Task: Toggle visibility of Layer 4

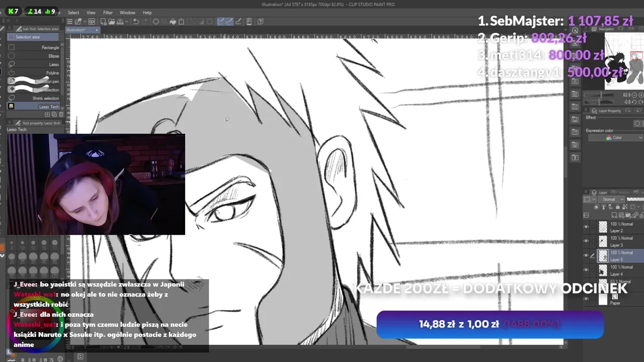Action: coord(586,270)
